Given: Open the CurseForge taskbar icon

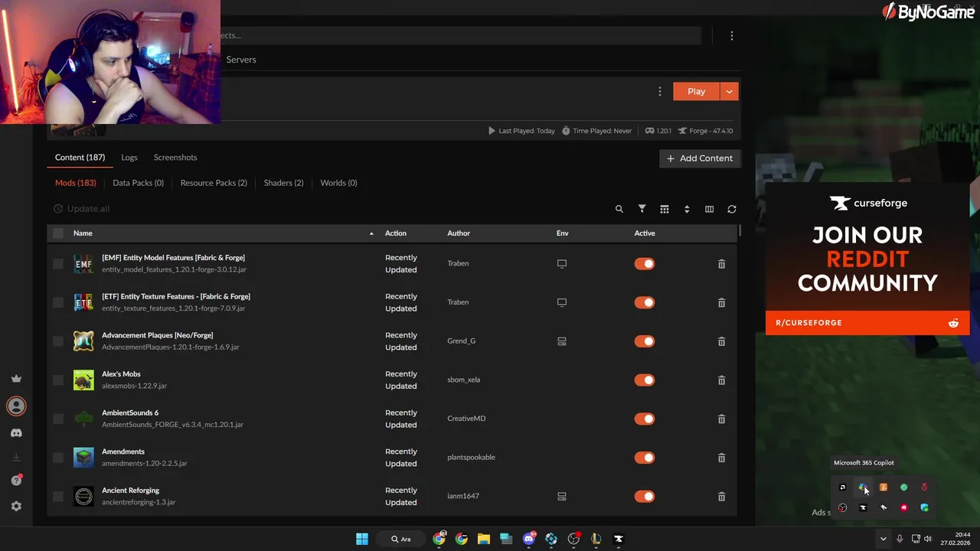Looking at the screenshot, I should point(619,539).
